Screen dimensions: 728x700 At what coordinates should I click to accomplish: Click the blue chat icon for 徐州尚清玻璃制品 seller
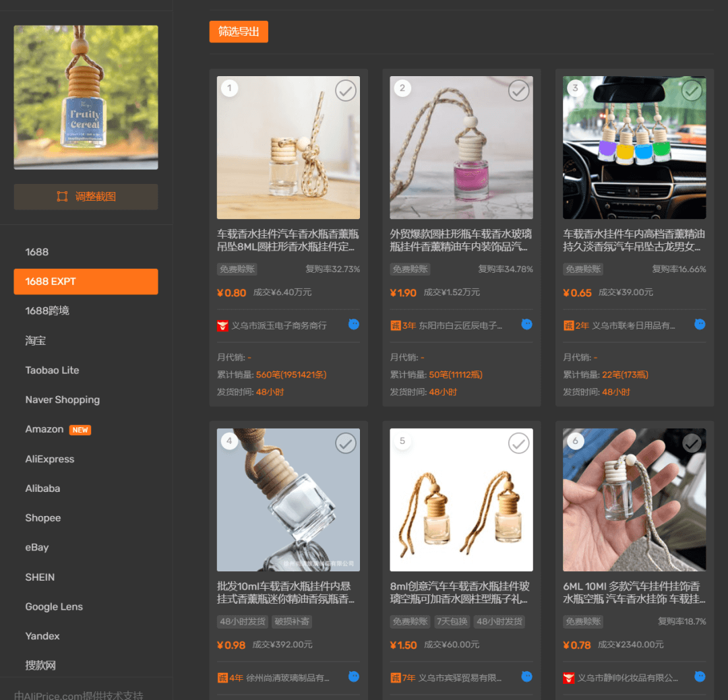pyautogui.click(x=354, y=677)
